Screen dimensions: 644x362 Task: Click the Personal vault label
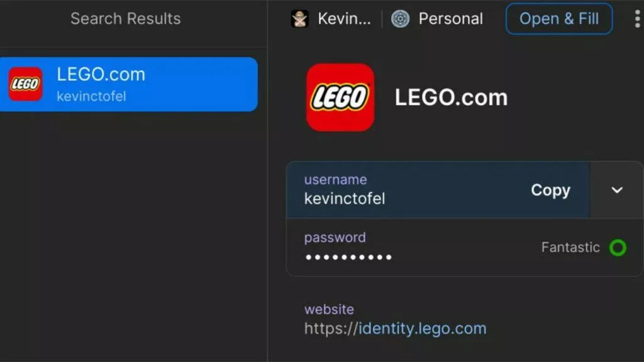coord(450,18)
